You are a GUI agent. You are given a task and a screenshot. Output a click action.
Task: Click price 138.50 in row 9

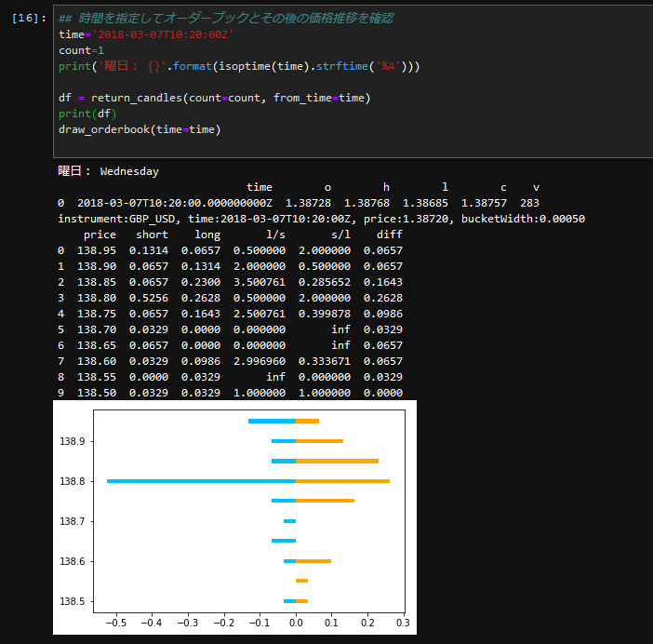(x=97, y=393)
